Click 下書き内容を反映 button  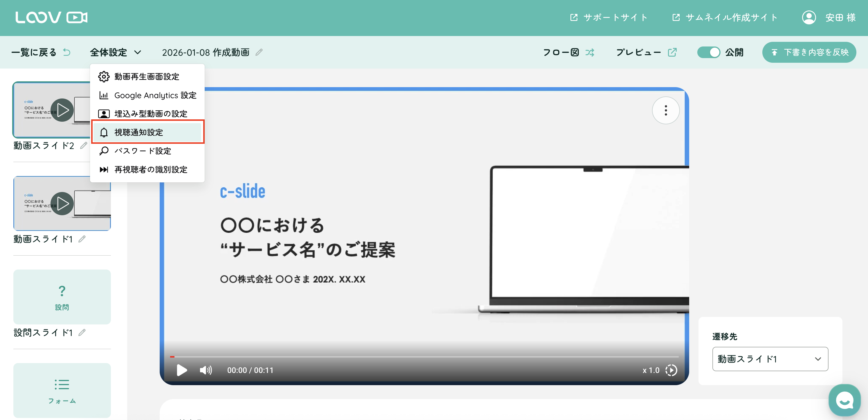point(809,52)
